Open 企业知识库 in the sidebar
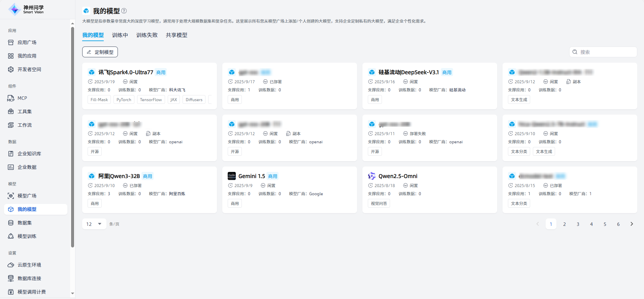644x299 pixels. (29, 154)
